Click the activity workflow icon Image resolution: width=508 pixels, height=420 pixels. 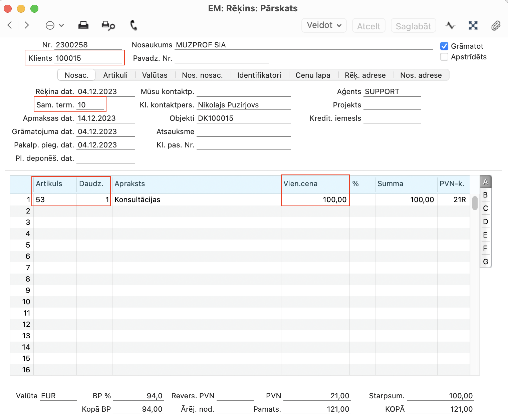(x=450, y=25)
